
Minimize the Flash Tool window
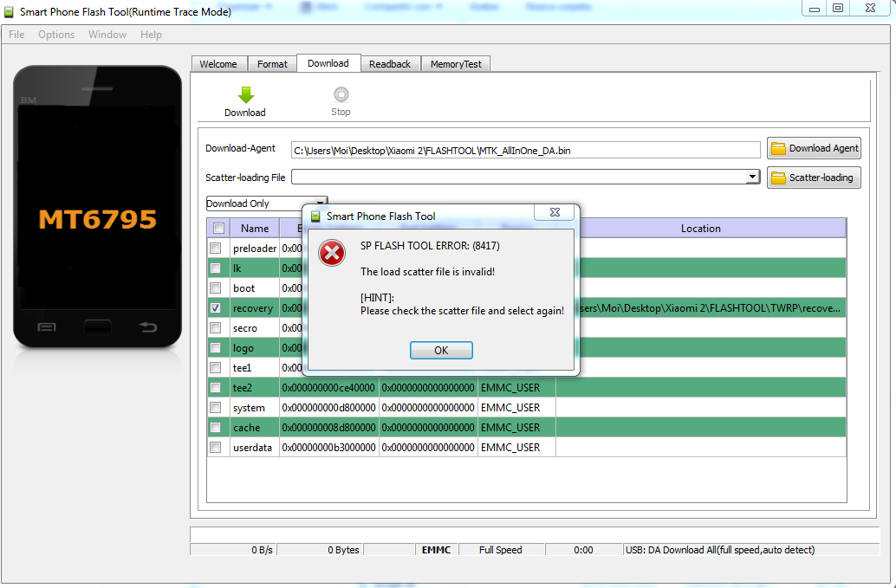click(x=815, y=9)
